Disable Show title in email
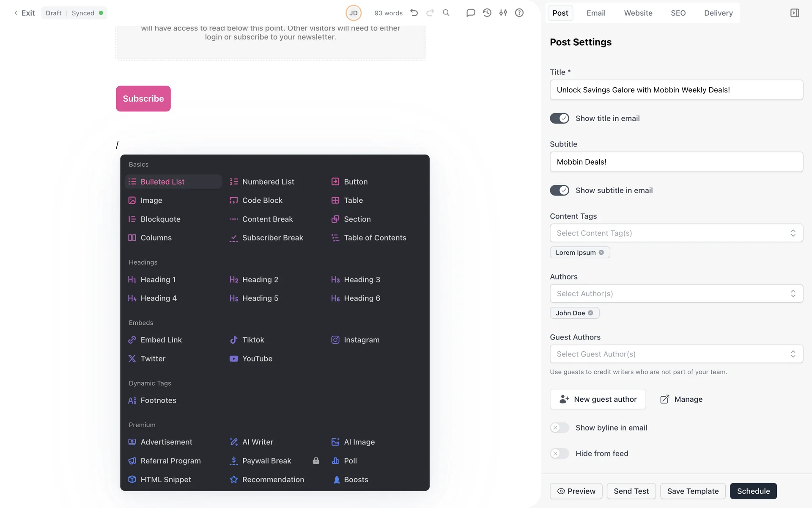The image size is (812, 508). pos(559,119)
